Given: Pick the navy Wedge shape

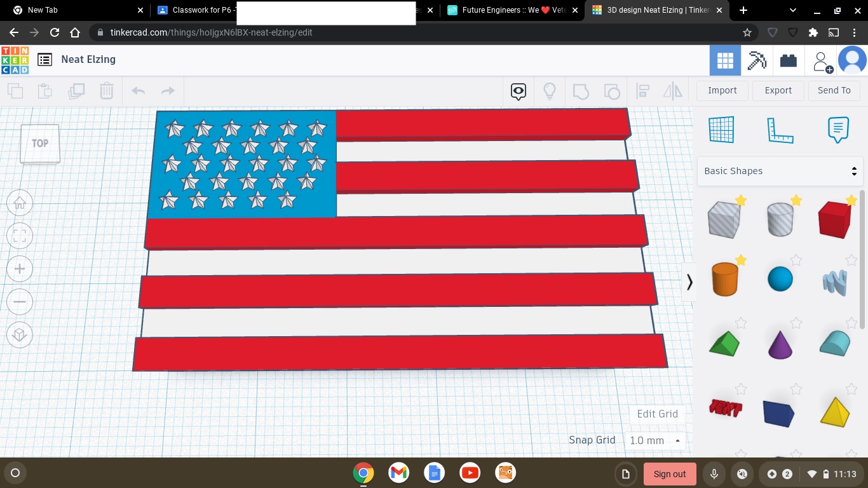Looking at the screenshot, I should (779, 413).
